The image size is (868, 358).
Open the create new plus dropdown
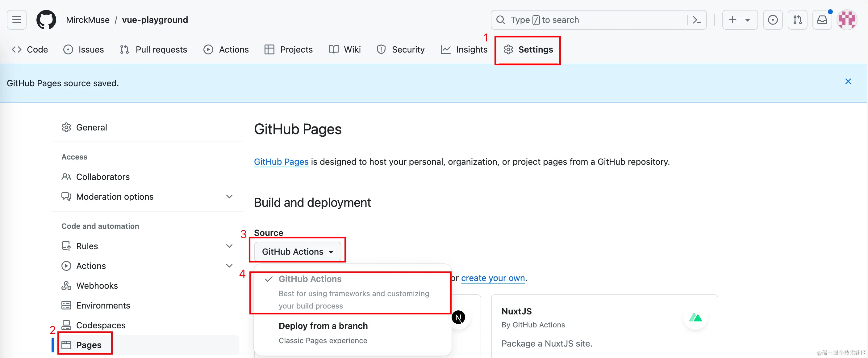click(x=739, y=20)
